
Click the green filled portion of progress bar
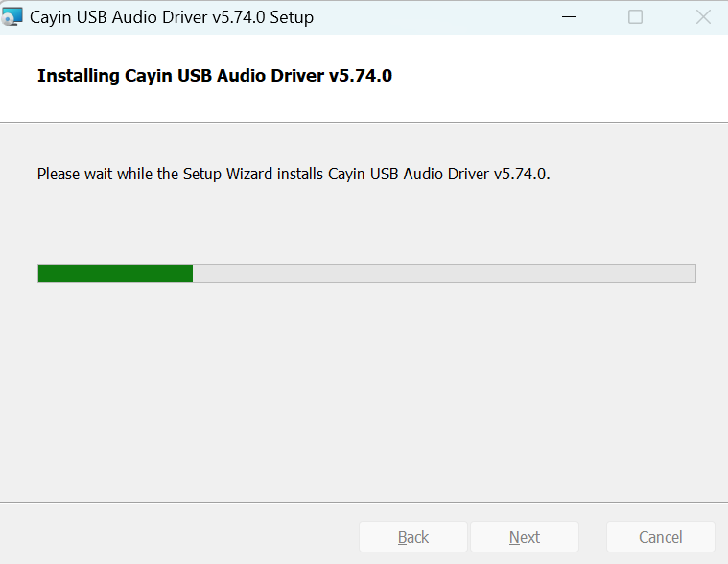pyautogui.click(x=115, y=273)
